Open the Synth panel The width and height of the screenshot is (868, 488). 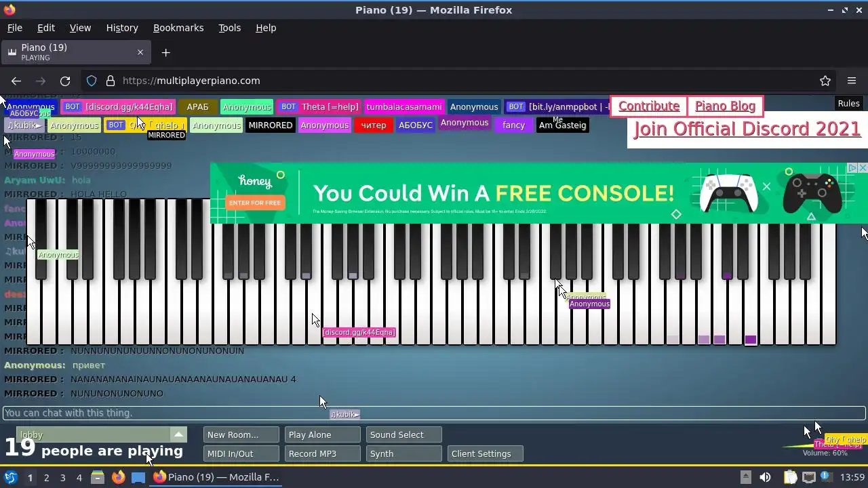tap(403, 454)
